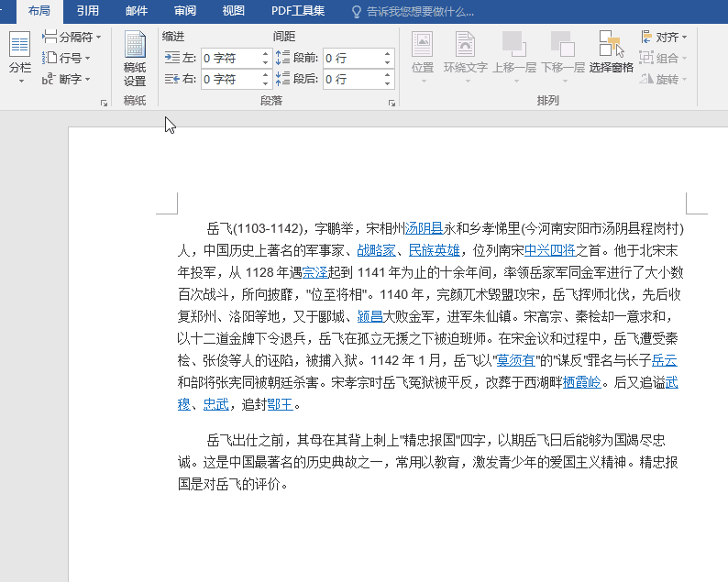Switch to the 审阅 review tab
The image size is (728, 582).
tap(185, 11)
